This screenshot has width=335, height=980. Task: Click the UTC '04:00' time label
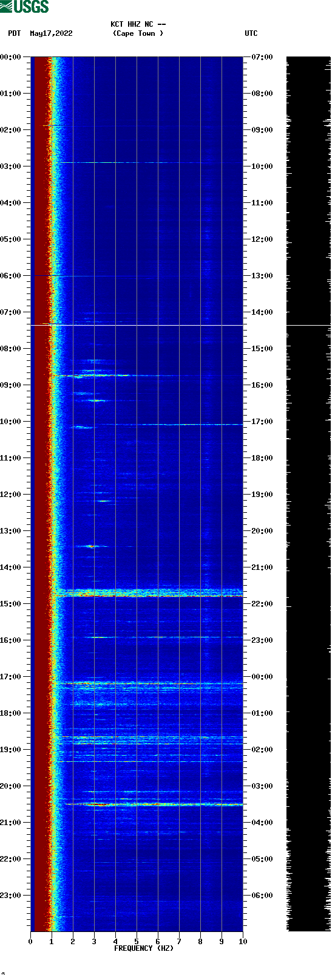click(x=262, y=823)
